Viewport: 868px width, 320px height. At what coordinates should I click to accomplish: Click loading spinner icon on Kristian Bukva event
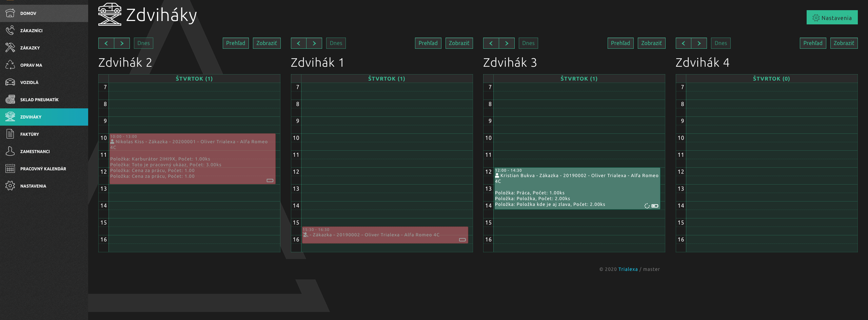click(647, 206)
